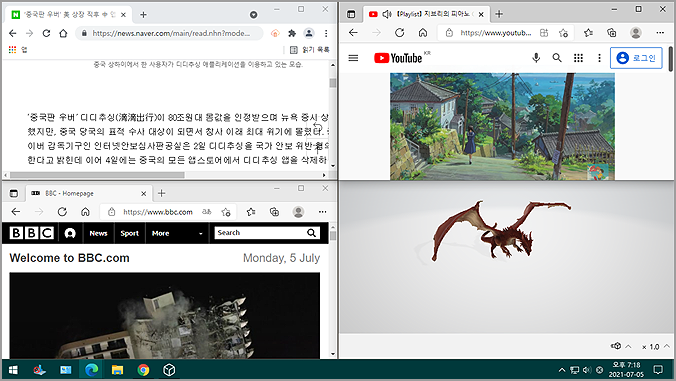Open a new tab in YouTube Edge window
The width and height of the screenshot is (676, 381).
[499, 14]
